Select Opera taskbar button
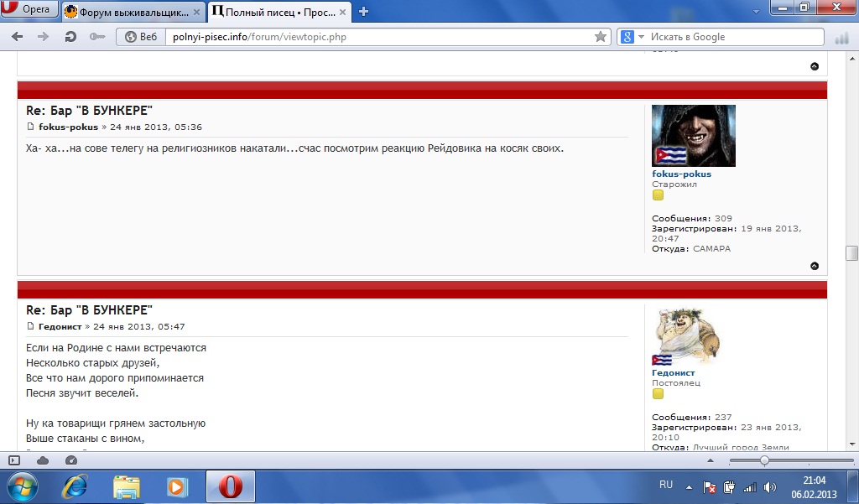This screenshot has width=859, height=504. (x=231, y=486)
